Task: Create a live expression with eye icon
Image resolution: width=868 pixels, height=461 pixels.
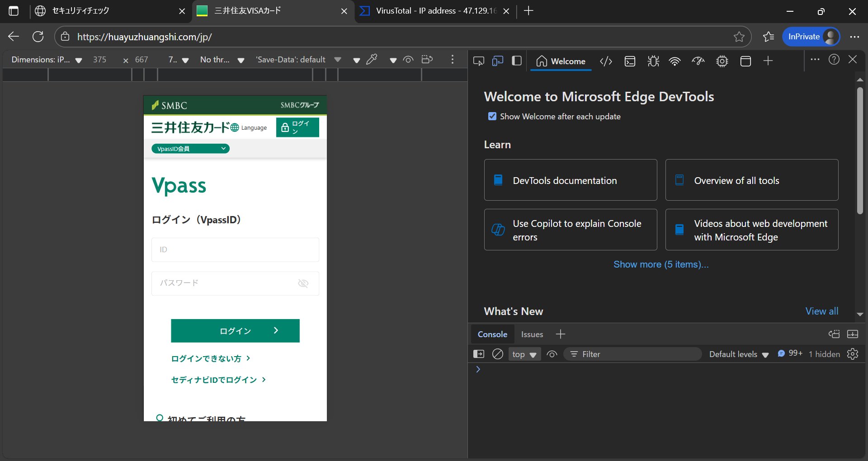Action: click(552, 354)
